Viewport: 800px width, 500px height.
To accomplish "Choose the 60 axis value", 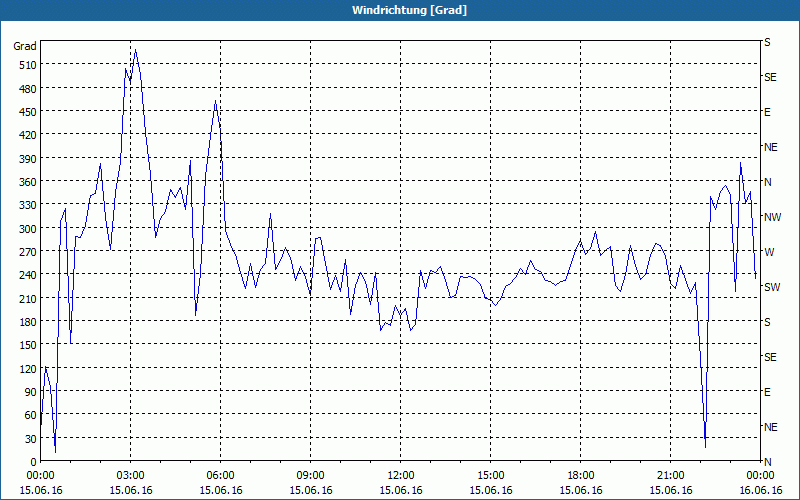I will tap(31, 415).
